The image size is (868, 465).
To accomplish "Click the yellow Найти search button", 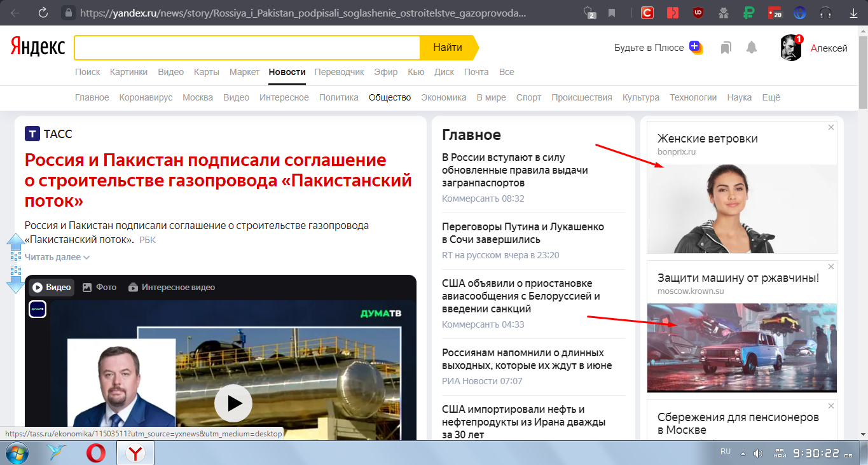I will 448,48.
